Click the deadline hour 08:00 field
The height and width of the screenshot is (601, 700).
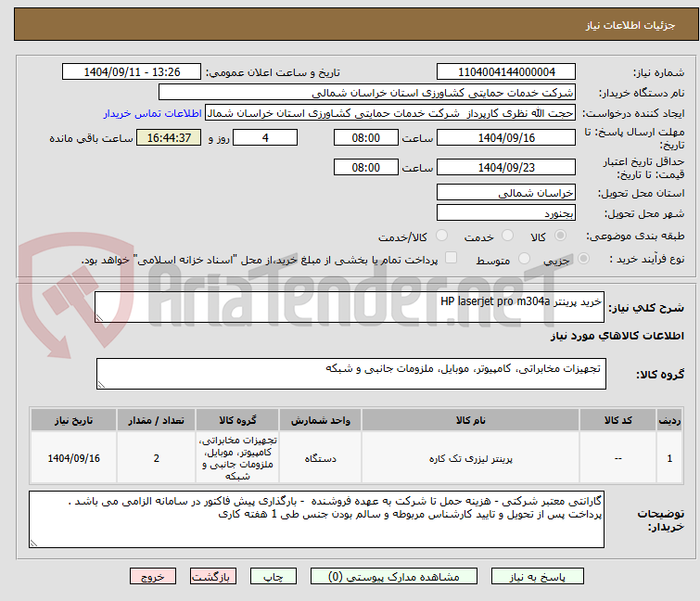tap(365, 137)
